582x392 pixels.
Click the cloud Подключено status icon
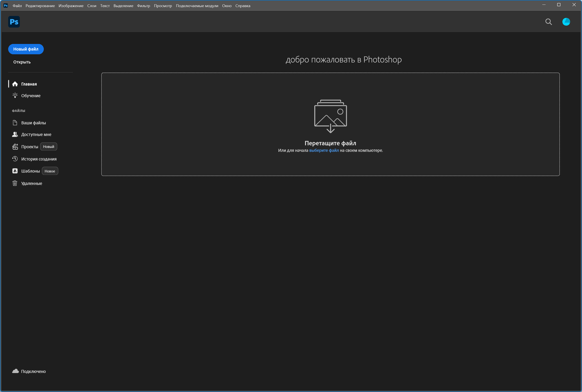click(15, 371)
